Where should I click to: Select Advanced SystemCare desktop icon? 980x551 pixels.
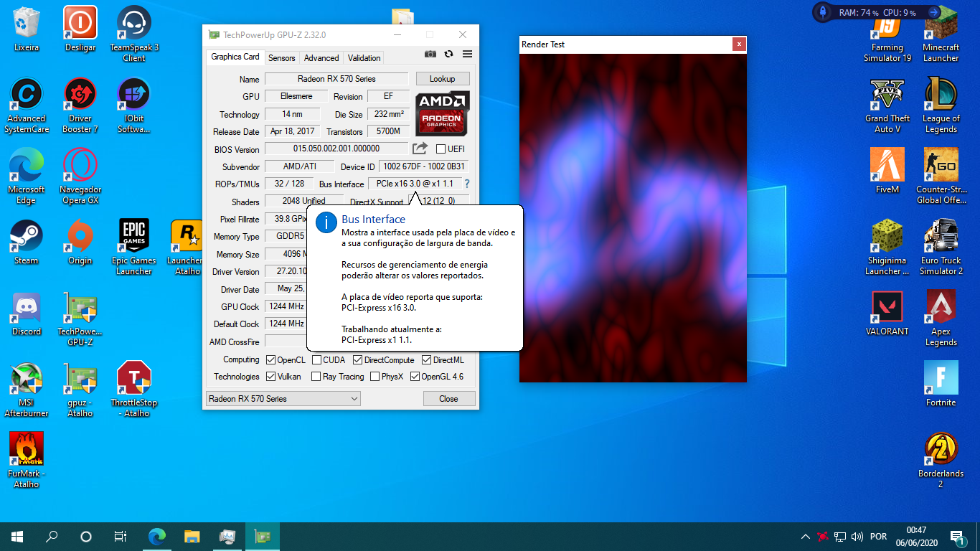point(27,105)
